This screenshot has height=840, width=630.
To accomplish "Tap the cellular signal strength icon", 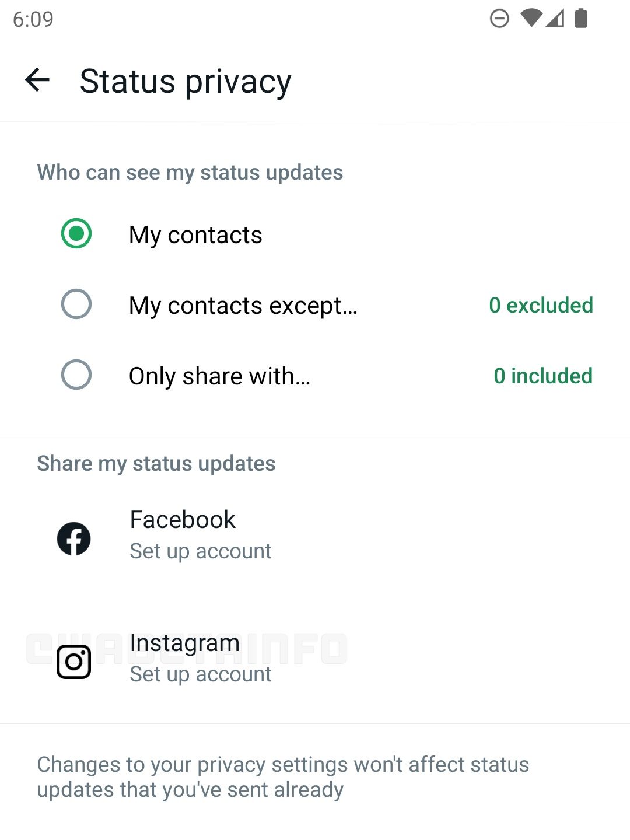I will (555, 18).
